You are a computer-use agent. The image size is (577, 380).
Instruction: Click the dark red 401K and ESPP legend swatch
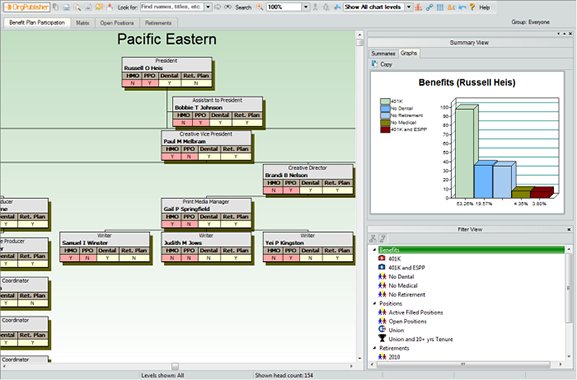[x=385, y=129]
